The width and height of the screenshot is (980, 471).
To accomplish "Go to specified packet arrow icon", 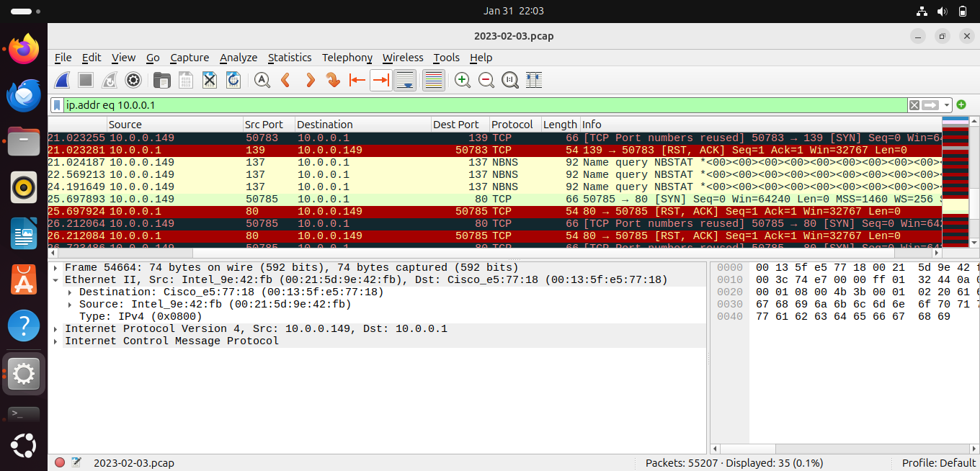I will (333, 80).
